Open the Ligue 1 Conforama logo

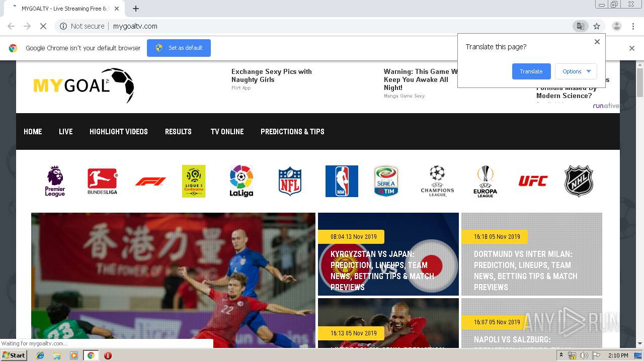(x=194, y=181)
